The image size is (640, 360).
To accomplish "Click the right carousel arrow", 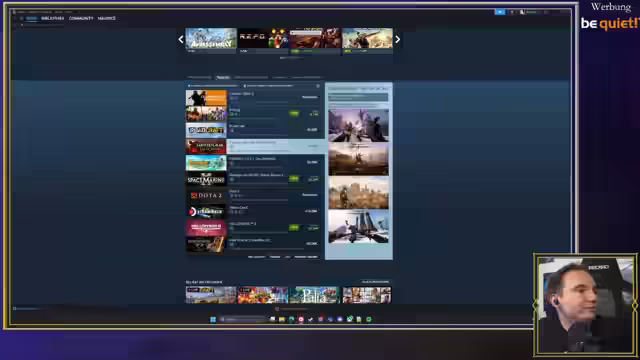I will pyautogui.click(x=398, y=40).
